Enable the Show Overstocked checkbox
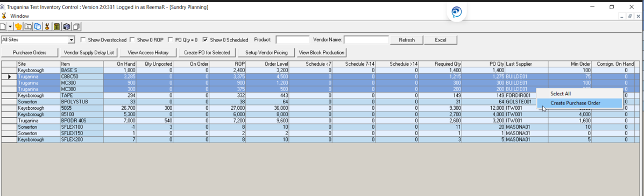The width and height of the screenshot is (644, 196). [x=82, y=40]
